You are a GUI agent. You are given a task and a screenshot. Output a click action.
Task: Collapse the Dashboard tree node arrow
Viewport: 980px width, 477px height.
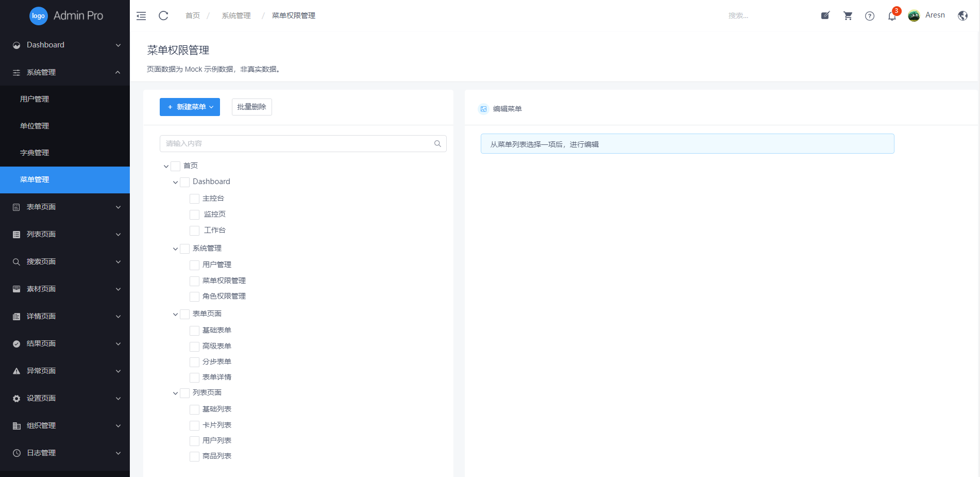(175, 182)
